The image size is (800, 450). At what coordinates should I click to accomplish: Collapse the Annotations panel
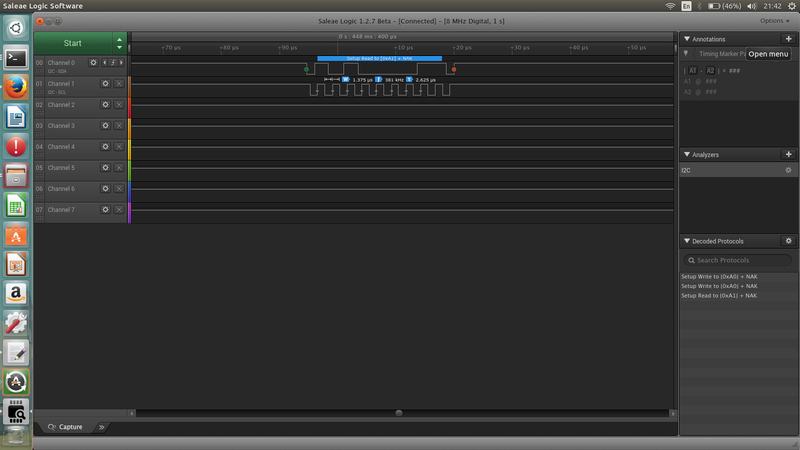click(687, 39)
